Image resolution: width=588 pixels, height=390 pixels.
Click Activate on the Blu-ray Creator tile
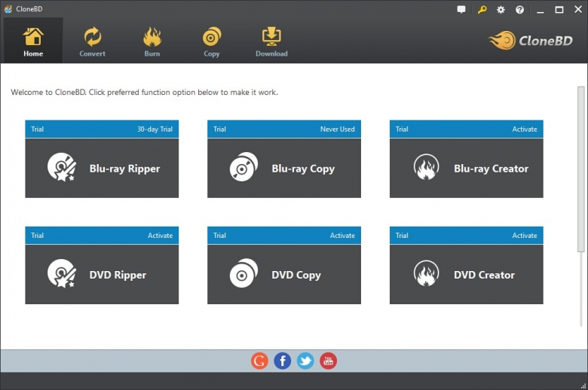[525, 129]
